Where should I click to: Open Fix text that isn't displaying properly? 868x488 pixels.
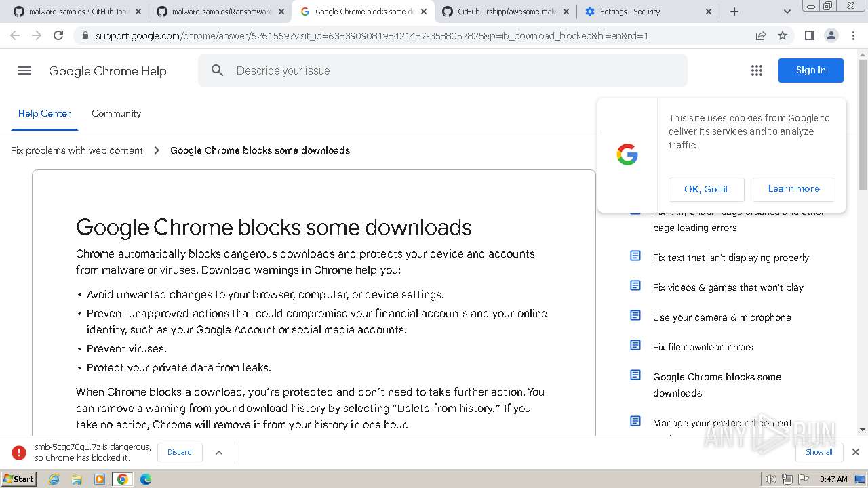point(731,258)
